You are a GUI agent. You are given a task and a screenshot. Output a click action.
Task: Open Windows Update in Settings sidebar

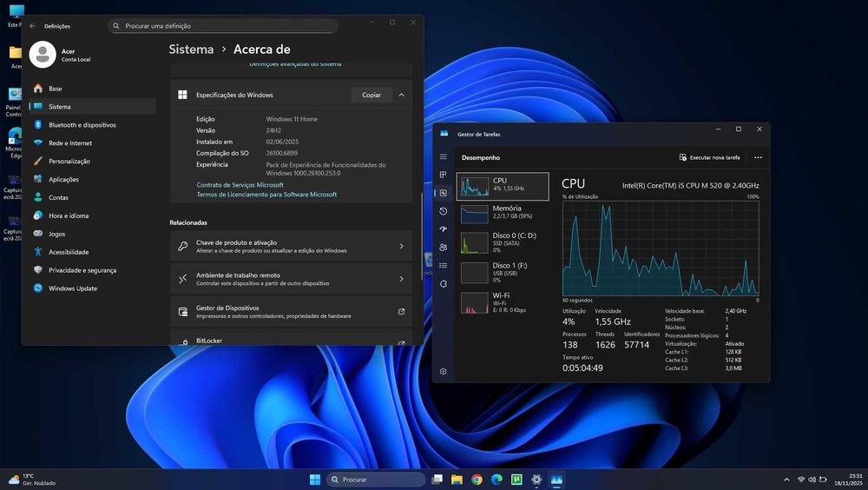pos(93,288)
